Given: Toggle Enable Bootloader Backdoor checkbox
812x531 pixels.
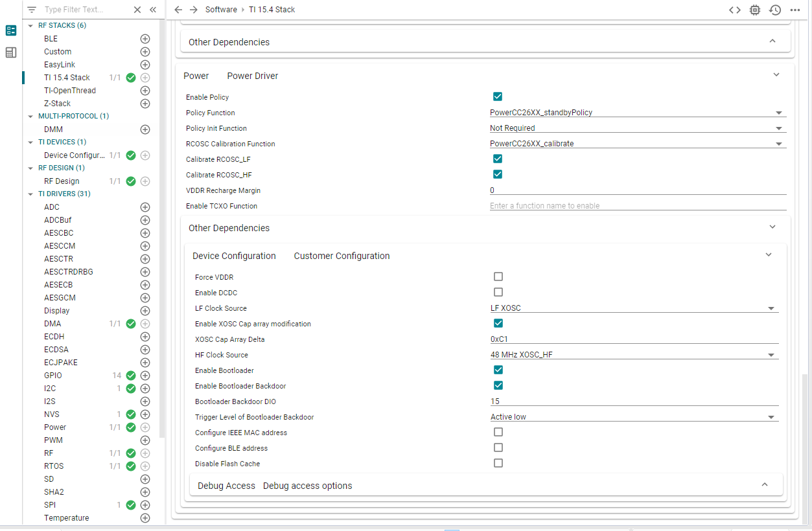Looking at the screenshot, I should (x=498, y=386).
